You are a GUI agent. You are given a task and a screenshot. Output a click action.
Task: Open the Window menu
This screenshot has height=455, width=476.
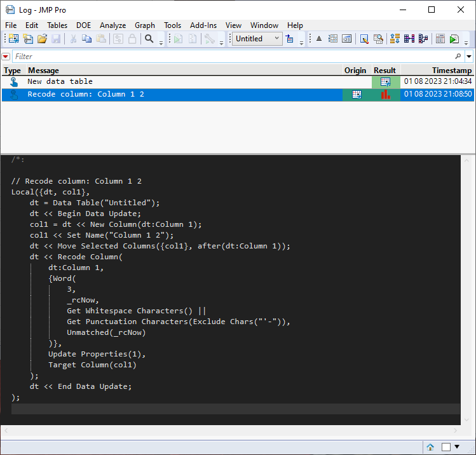(264, 25)
